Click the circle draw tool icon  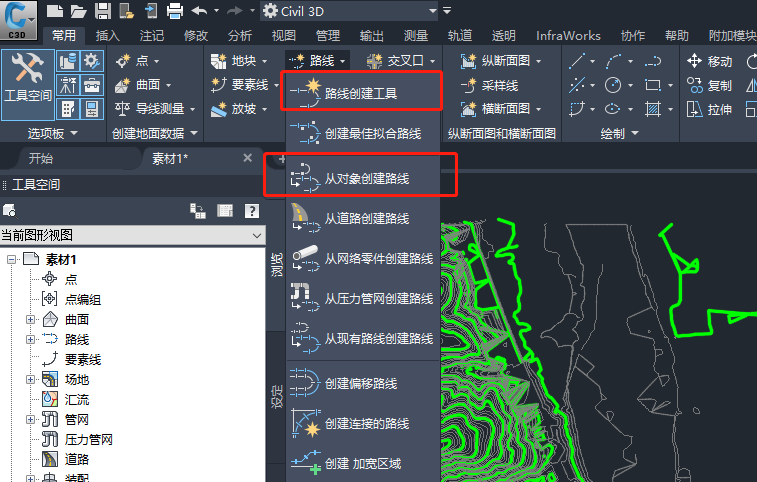(613, 85)
